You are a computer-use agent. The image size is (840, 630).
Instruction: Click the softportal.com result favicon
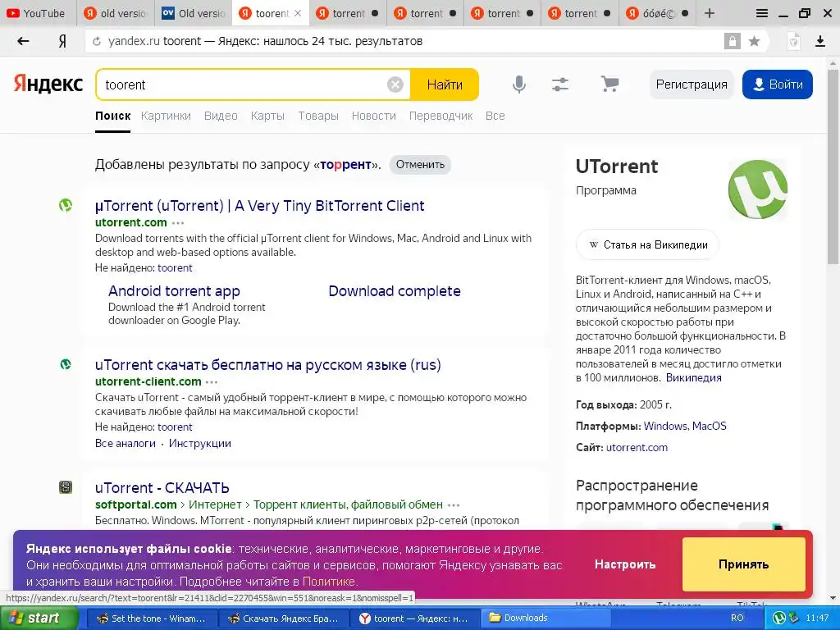point(66,487)
